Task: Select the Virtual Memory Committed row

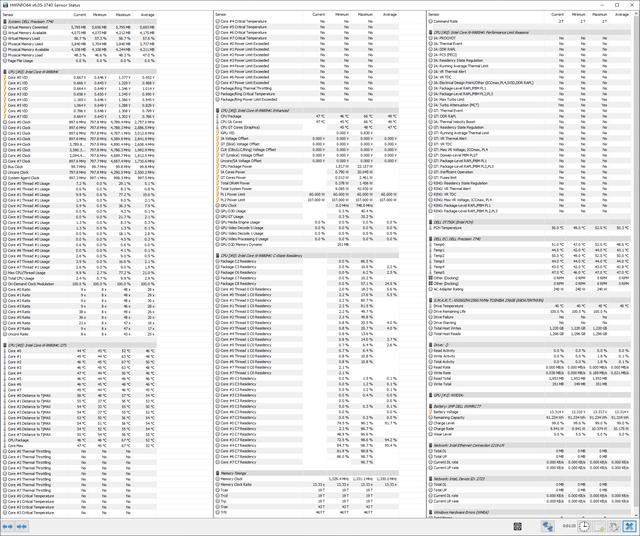Action: 79,27
